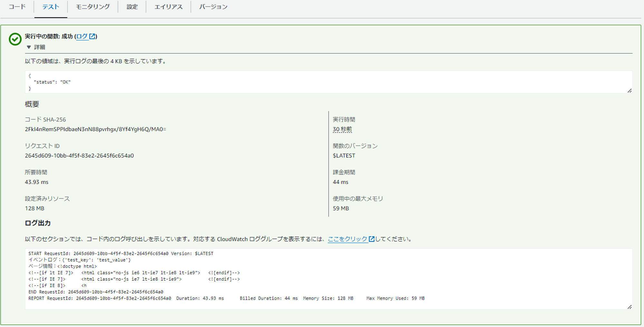Click the ▼ triangle next to 詳細
Image resolution: width=644 pixels, height=327 pixels.
pos(28,47)
